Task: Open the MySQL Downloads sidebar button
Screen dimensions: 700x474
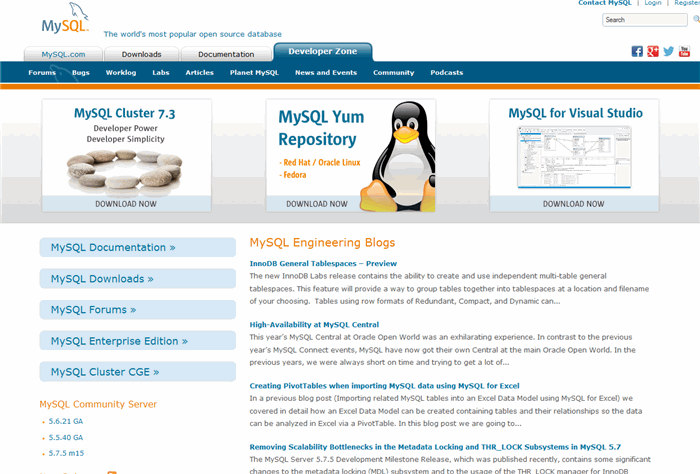Action: (x=138, y=279)
